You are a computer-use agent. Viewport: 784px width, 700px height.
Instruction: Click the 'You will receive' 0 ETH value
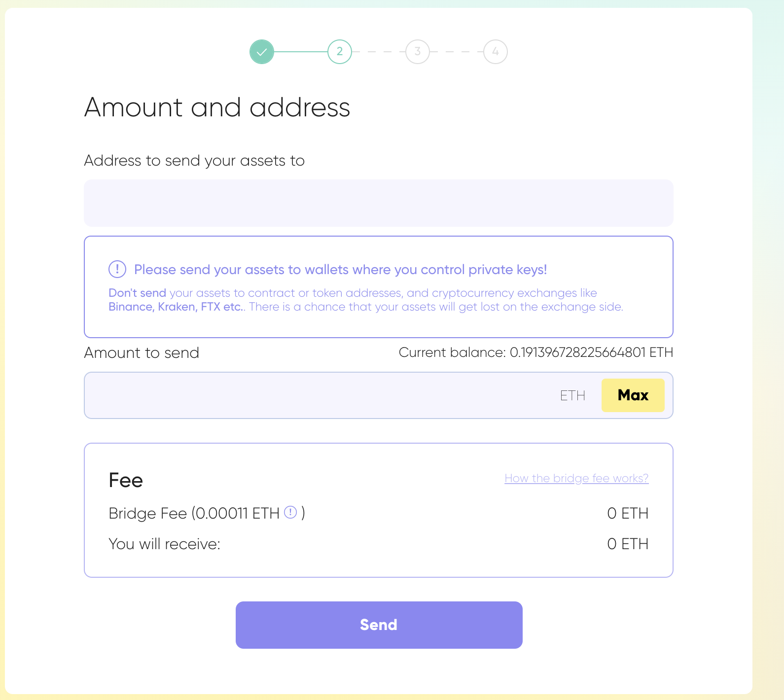pos(628,544)
